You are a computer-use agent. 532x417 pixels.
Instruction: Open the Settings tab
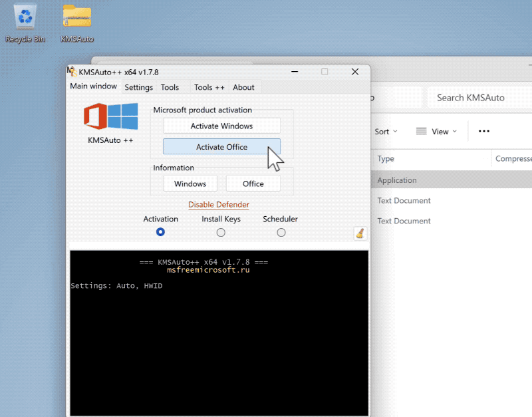pos(139,88)
